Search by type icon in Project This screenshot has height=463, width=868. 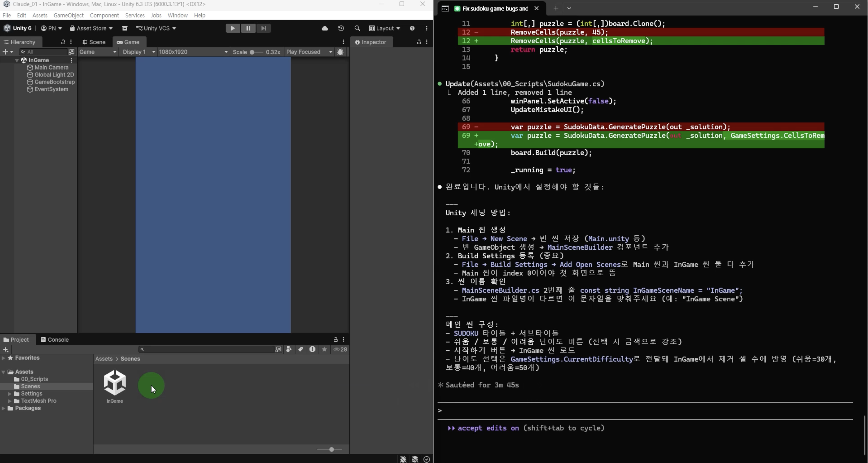(289, 350)
